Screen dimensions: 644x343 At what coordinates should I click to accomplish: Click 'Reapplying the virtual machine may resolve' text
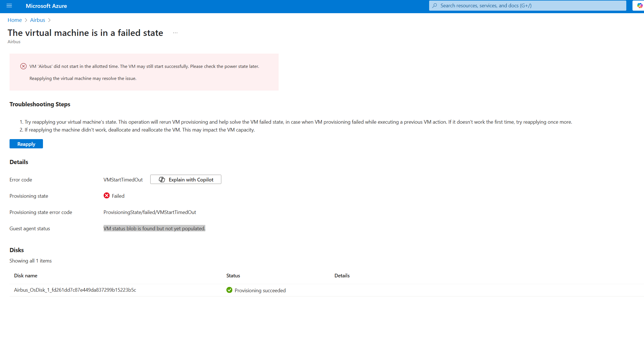click(x=83, y=78)
